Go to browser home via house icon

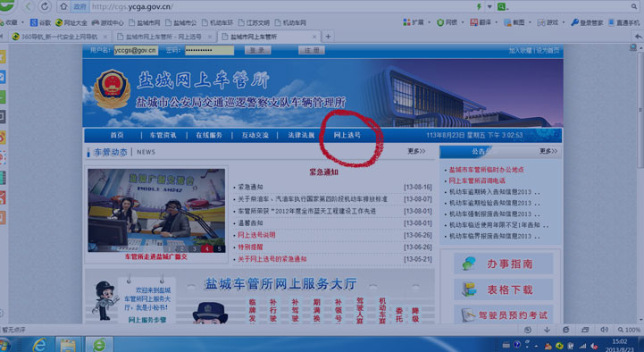coord(63,6)
